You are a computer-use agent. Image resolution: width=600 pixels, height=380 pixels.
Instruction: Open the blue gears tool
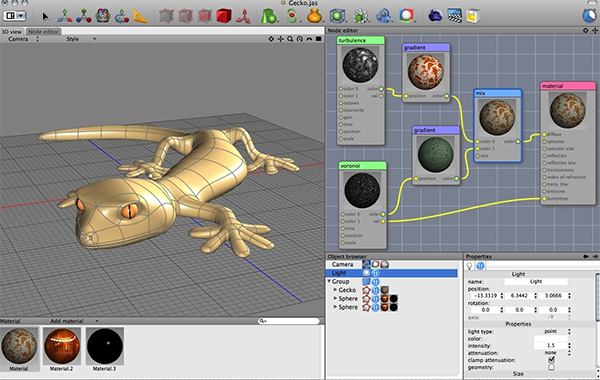coord(383,16)
